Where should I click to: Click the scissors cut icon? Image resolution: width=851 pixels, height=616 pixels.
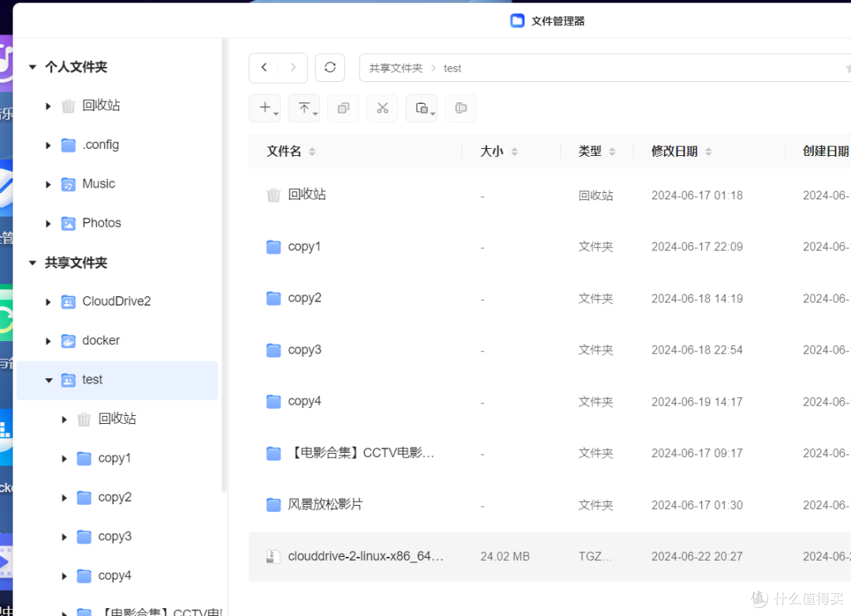click(383, 108)
